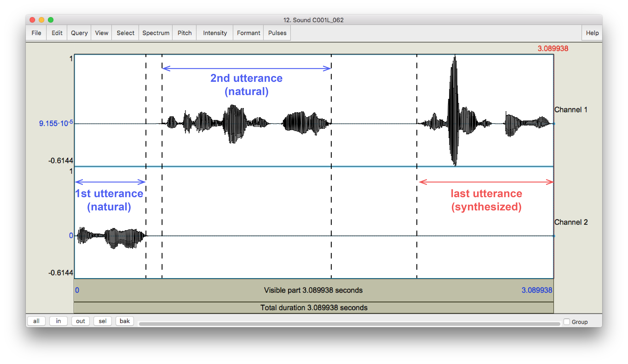Open the View menu
The height and width of the screenshot is (364, 628).
[101, 33]
